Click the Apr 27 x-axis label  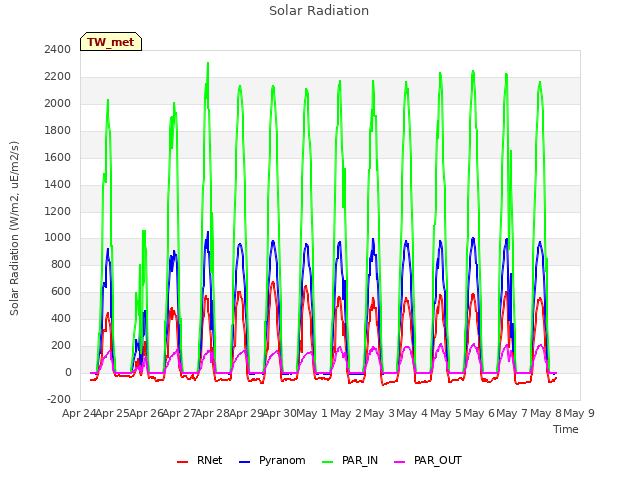click(179, 413)
